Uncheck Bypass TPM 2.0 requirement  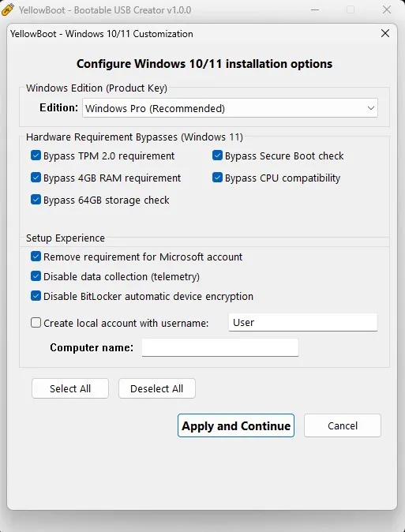(x=36, y=155)
